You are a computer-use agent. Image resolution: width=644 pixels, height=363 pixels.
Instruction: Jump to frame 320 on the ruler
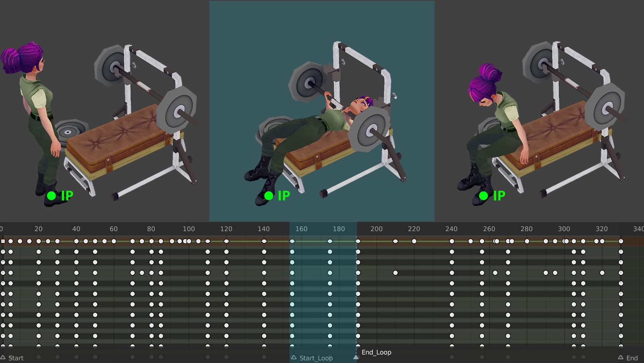click(601, 229)
